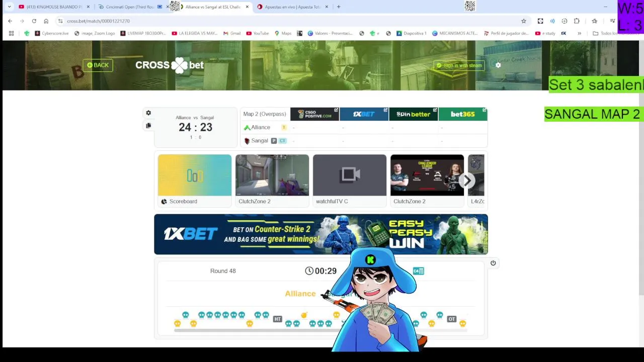Image resolution: width=644 pixels, height=362 pixels.
Task: Open the MECANISMOS ALTE bookmark
Action: click(455, 34)
